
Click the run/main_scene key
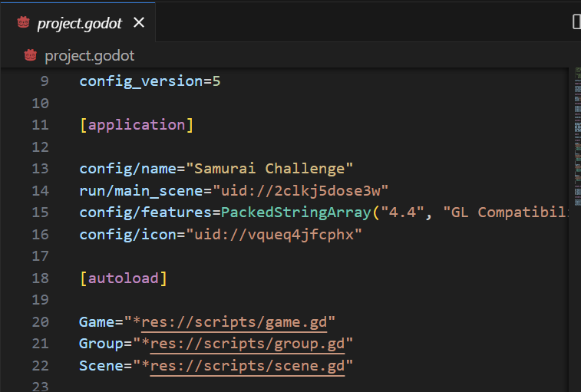coord(141,191)
